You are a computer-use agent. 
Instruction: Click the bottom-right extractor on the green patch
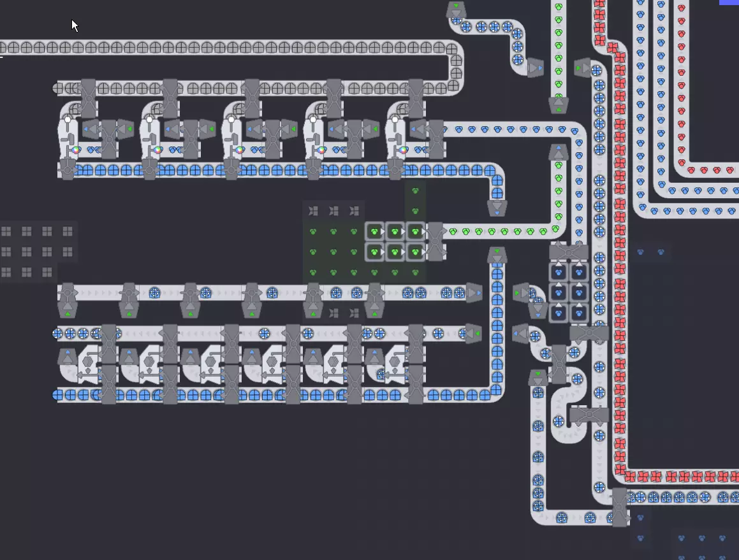coord(415,252)
